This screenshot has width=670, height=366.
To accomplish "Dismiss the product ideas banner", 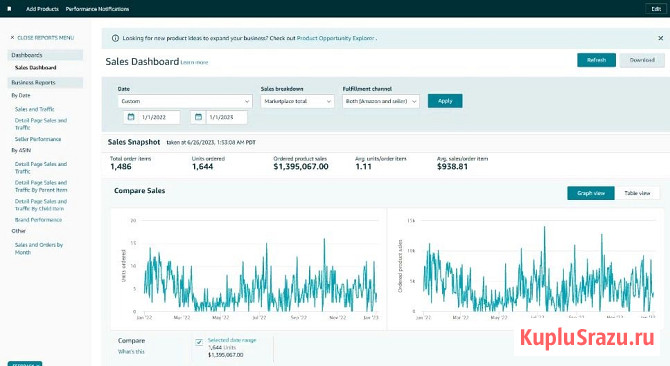I will (x=661, y=38).
